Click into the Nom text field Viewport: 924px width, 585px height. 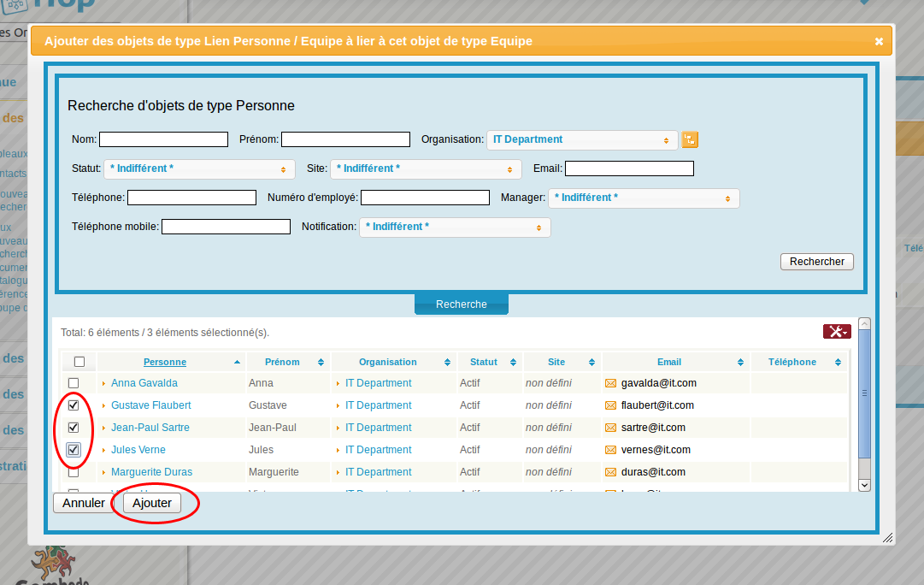[163, 139]
